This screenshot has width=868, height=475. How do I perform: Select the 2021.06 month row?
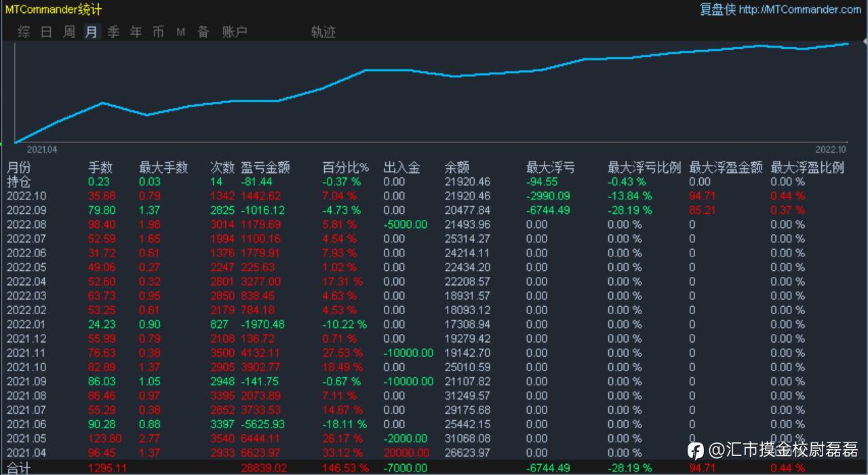pos(434,424)
